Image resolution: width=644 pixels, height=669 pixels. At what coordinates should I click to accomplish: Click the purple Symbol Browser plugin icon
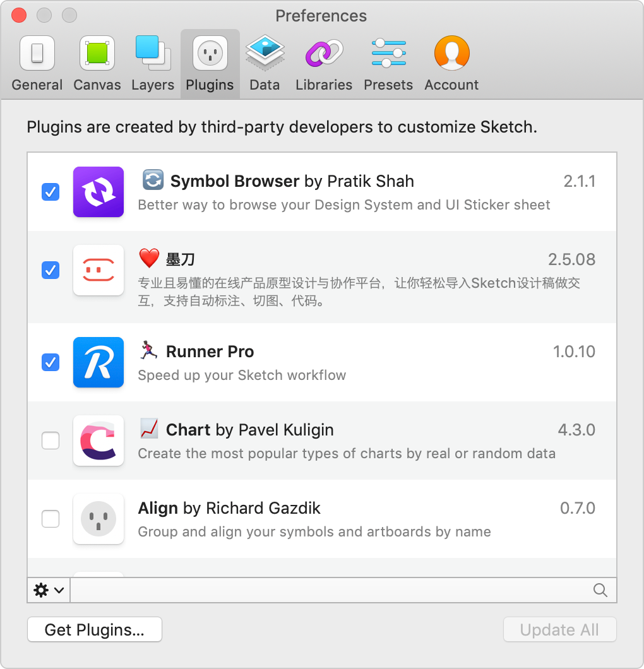point(98,192)
